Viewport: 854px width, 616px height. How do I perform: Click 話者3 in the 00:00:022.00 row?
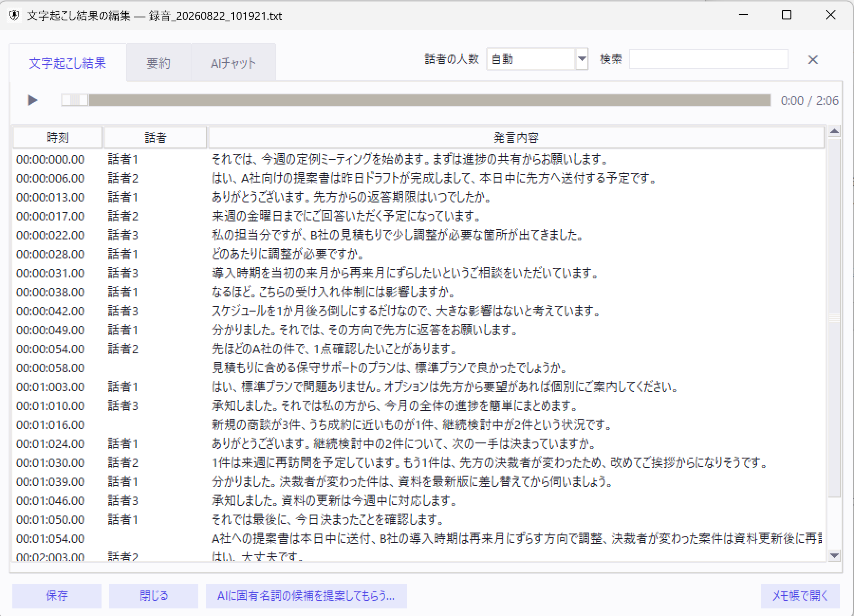pyautogui.click(x=123, y=235)
